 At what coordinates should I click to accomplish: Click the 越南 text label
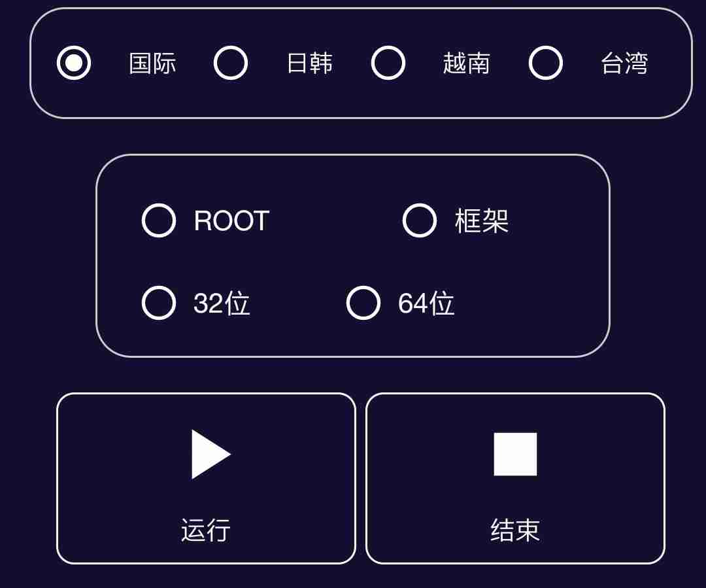coord(467,63)
